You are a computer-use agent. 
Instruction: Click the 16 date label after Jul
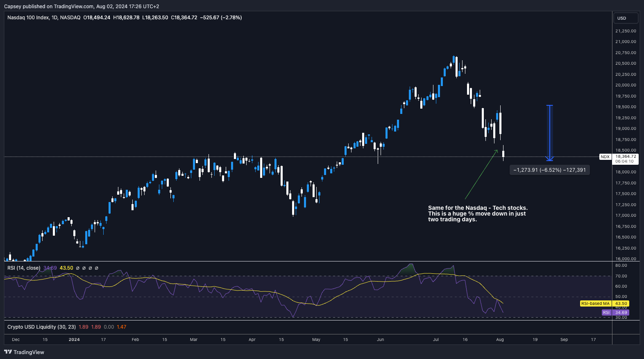(x=465, y=340)
